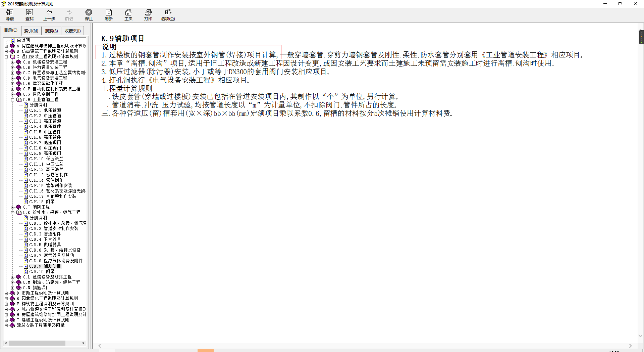
Task: Select C.K.5 供暖器具 topic
Action: tap(45, 245)
